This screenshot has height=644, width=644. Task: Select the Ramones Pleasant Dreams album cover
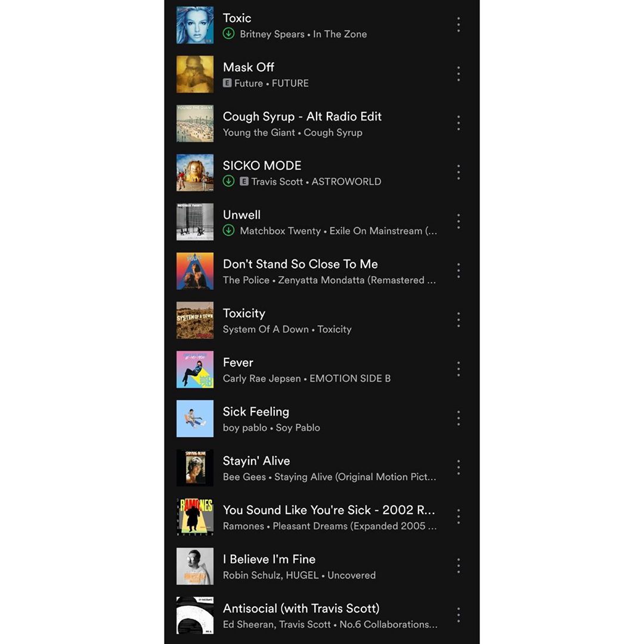[x=195, y=517]
